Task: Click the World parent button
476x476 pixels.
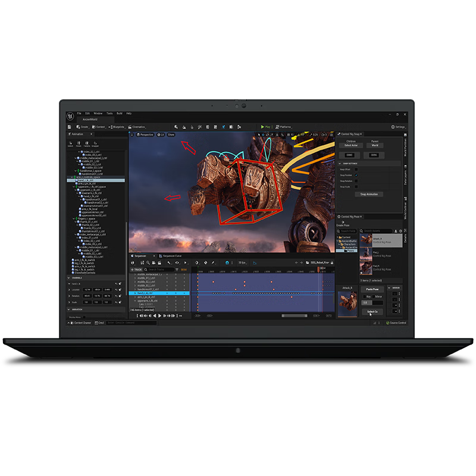Action: tap(375, 145)
